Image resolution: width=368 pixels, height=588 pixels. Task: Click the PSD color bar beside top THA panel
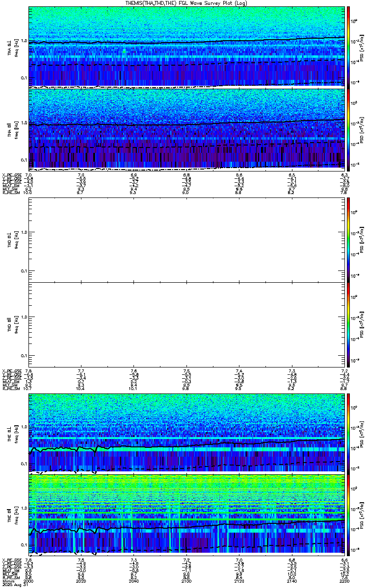click(348, 47)
